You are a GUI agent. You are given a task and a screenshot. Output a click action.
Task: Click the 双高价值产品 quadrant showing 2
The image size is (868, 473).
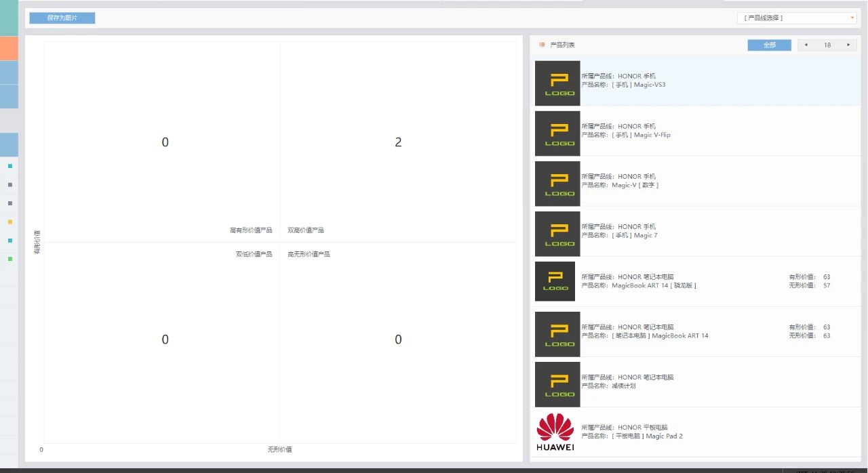coord(398,142)
